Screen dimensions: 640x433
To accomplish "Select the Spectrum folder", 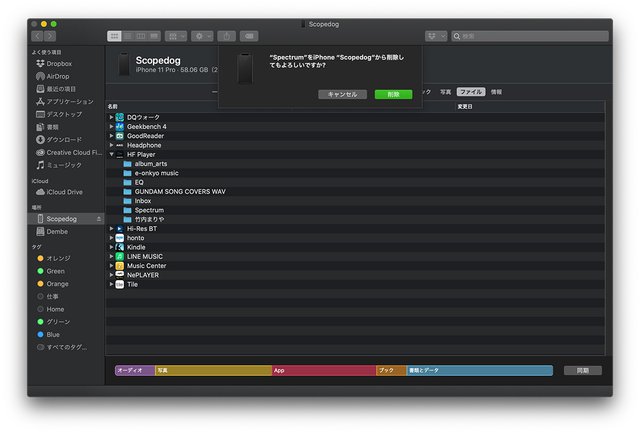I will [x=149, y=210].
